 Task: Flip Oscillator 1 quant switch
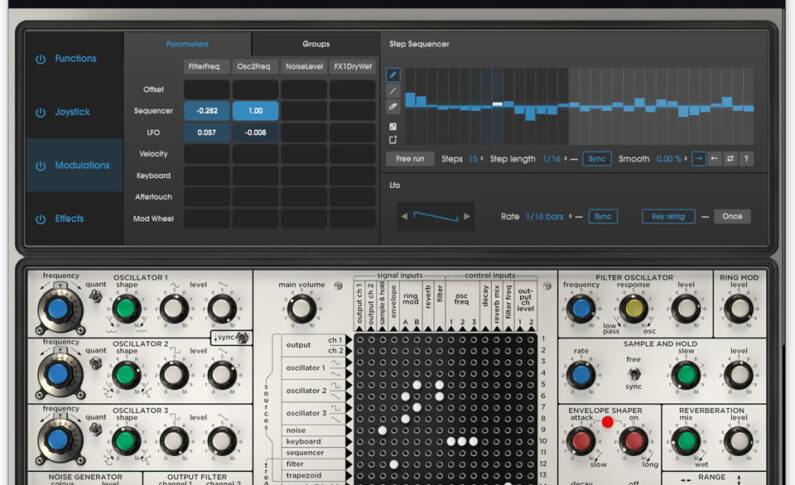pyautogui.click(x=95, y=296)
